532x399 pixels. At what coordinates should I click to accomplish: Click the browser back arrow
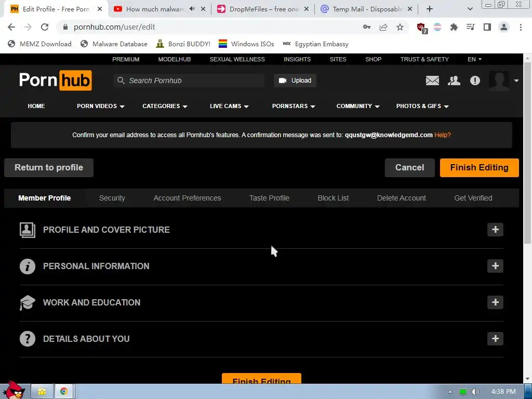tap(11, 27)
